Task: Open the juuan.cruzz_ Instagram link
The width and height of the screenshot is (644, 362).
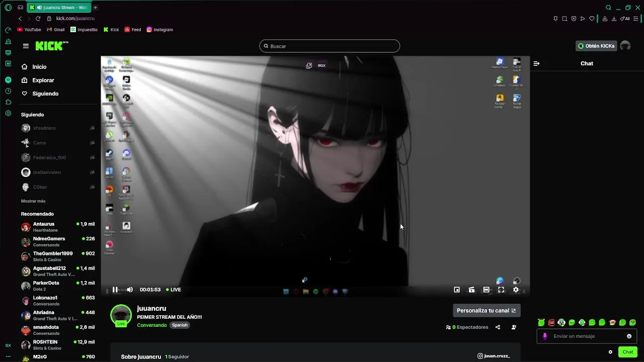Action: pos(494,356)
